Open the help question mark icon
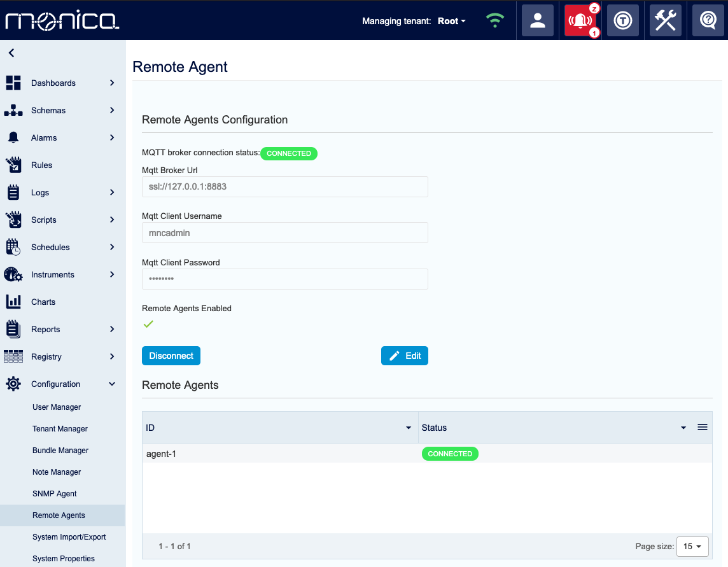 click(708, 20)
